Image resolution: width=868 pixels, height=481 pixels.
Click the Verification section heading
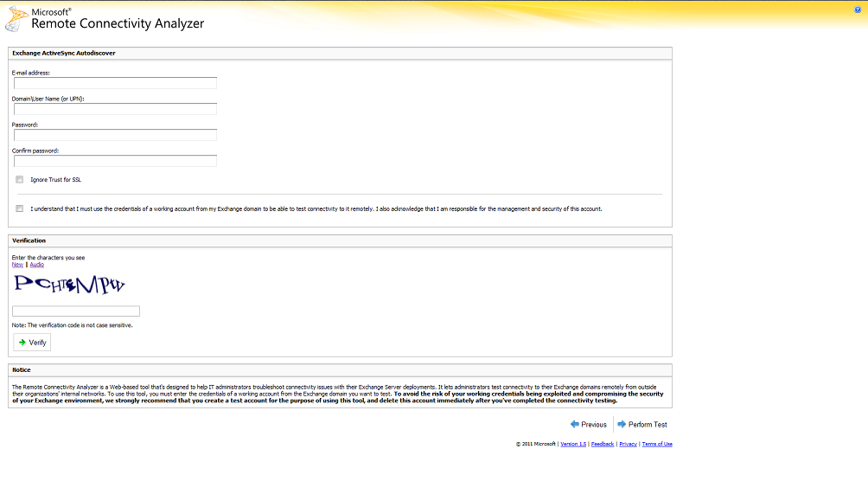[x=29, y=240]
